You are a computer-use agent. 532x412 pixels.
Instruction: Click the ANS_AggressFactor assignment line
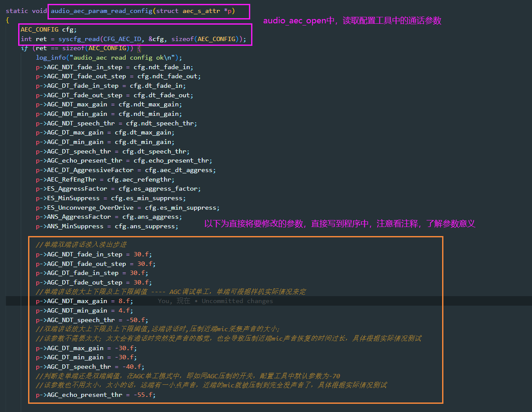coord(109,217)
